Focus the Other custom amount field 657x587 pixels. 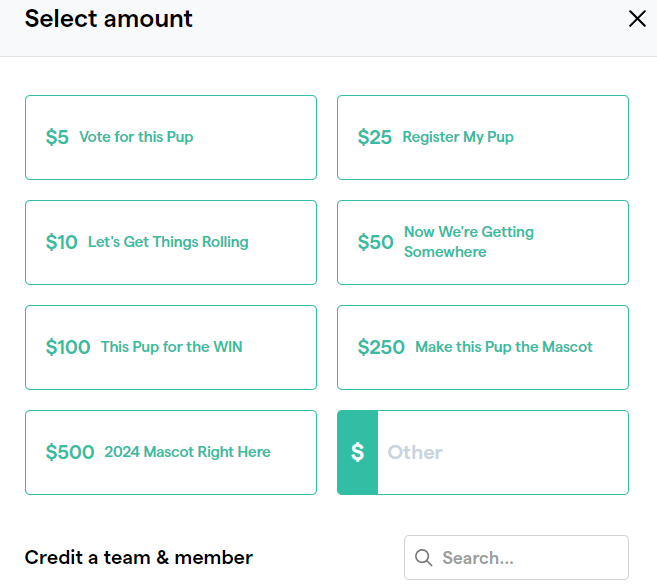point(503,453)
